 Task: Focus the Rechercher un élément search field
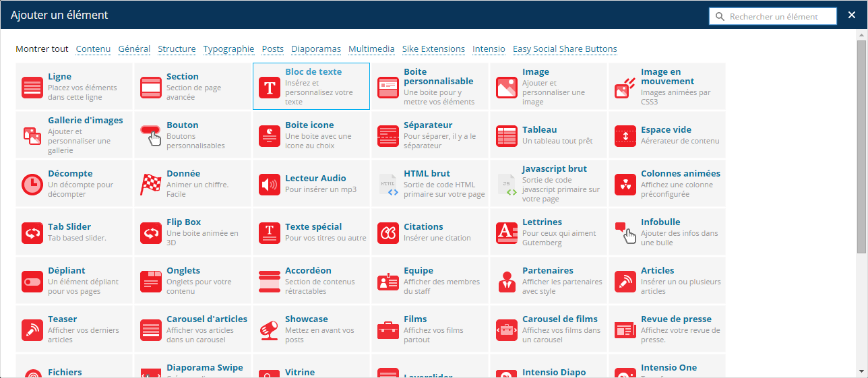click(772, 16)
